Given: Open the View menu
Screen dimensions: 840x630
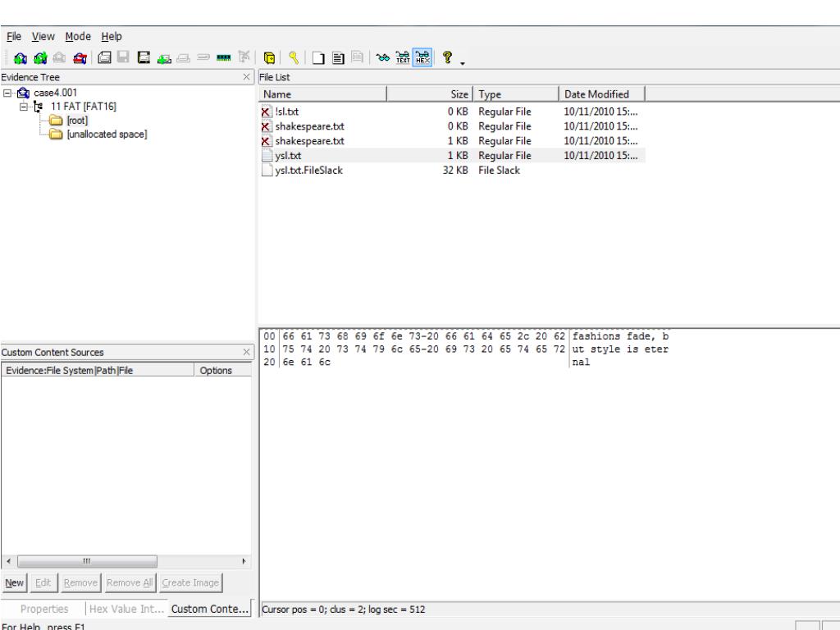Looking at the screenshot, I should [43, 36].
